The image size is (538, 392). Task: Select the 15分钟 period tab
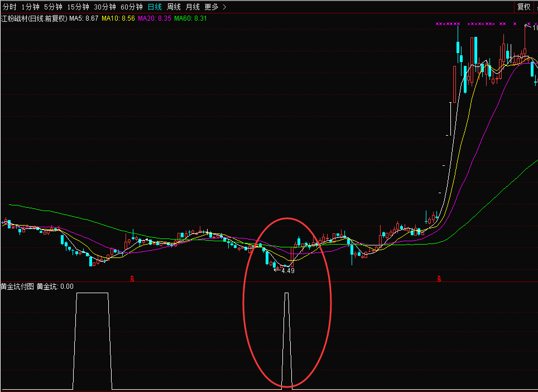point(78,7)
